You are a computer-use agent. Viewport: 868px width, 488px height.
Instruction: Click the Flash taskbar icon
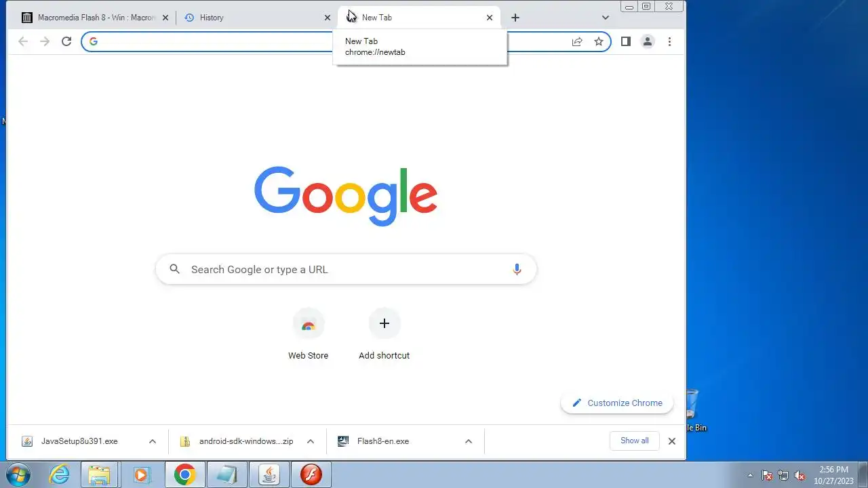point(311,474)
